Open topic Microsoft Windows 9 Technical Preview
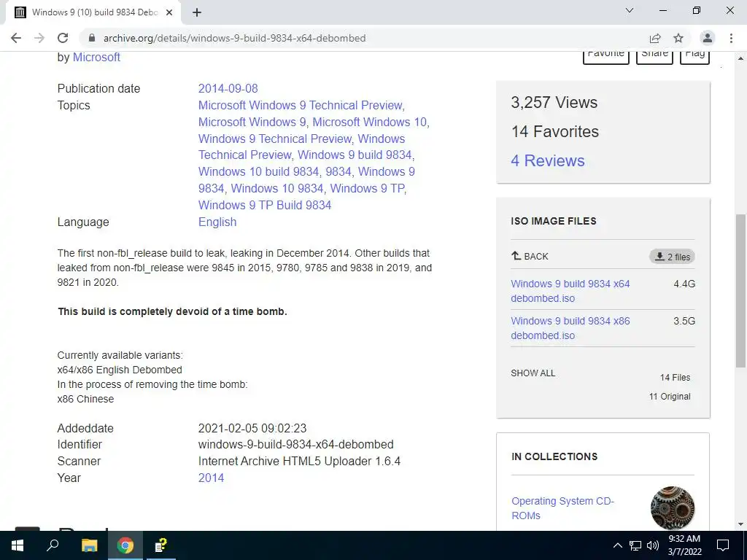 [x=301, y=105]
